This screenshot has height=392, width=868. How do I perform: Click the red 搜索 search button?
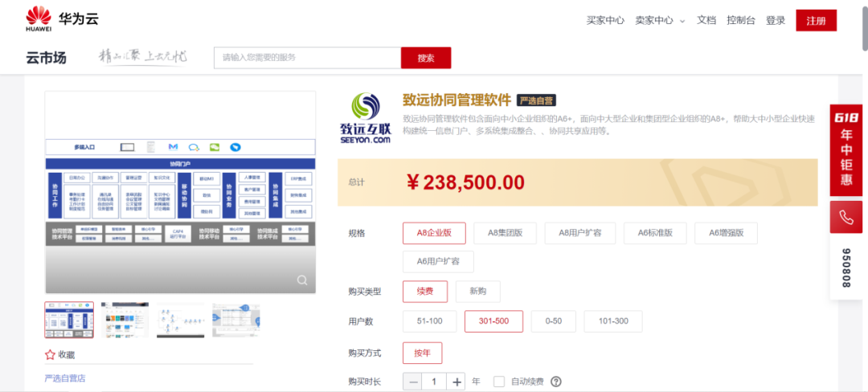(426, 58)
